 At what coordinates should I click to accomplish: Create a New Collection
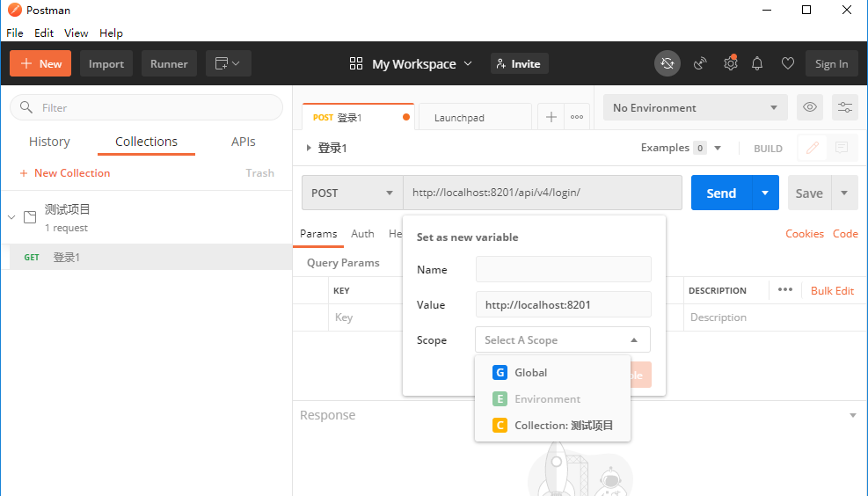(x=65, y=173)
